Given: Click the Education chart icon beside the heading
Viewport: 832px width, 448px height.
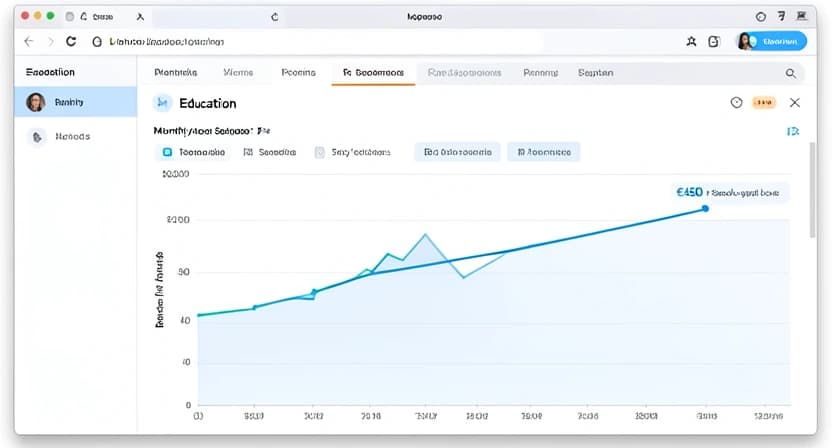Looking at the screenshot, I should point(162,103).
